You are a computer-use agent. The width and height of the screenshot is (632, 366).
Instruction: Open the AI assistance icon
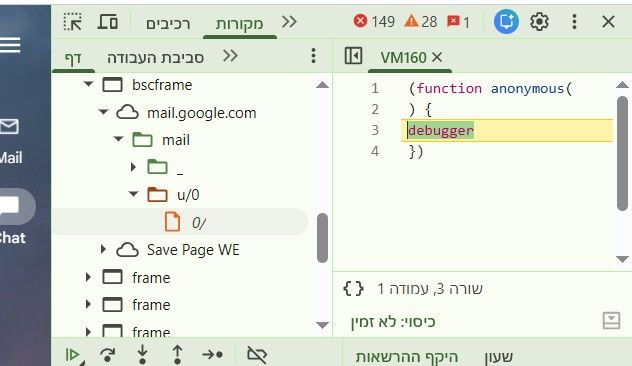pos(506,21)
